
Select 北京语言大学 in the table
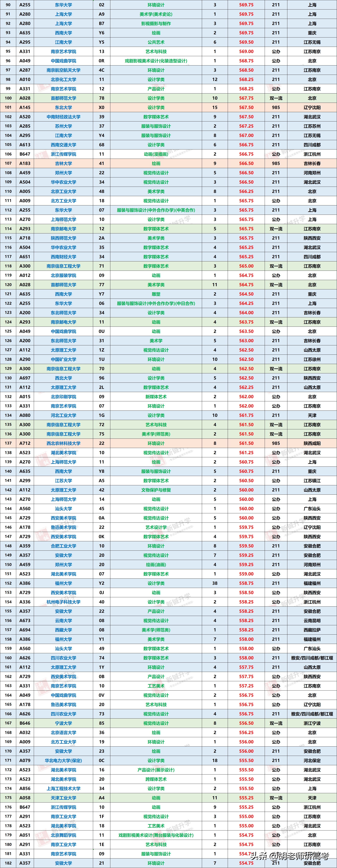pyautogui.click(x=63, y=732)
